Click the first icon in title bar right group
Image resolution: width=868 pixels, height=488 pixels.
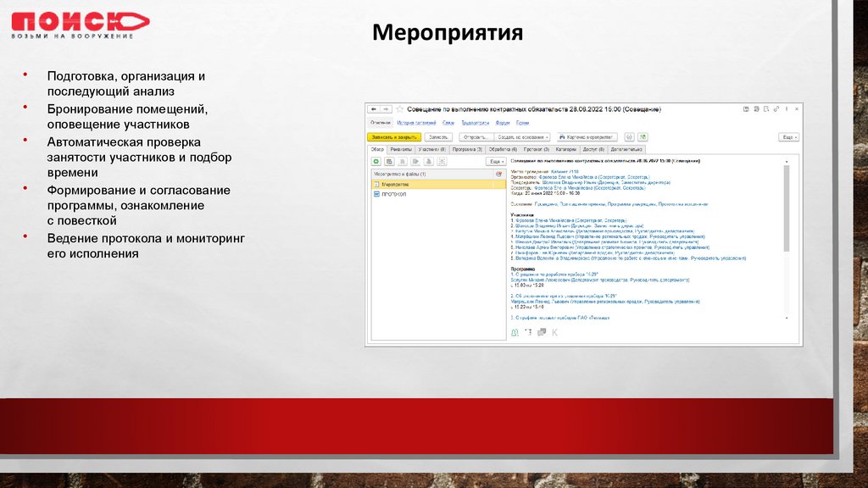pyautogui.click(x=746, y=109)
